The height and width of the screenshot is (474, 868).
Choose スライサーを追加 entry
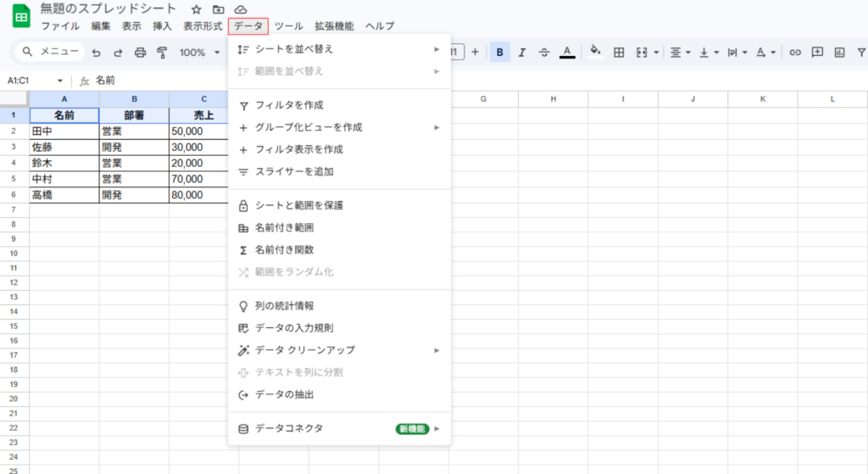click(339, 171)
